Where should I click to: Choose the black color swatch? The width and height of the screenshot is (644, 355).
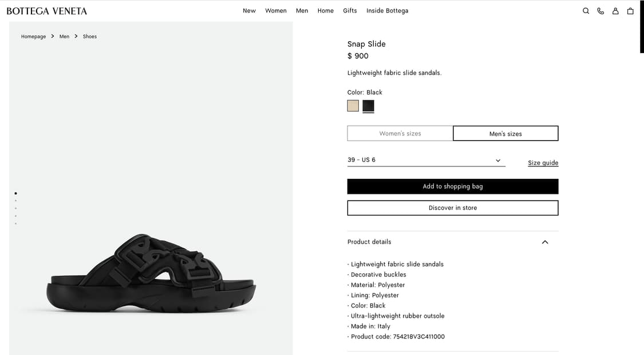pyautogui.click(x=369, y=106)
